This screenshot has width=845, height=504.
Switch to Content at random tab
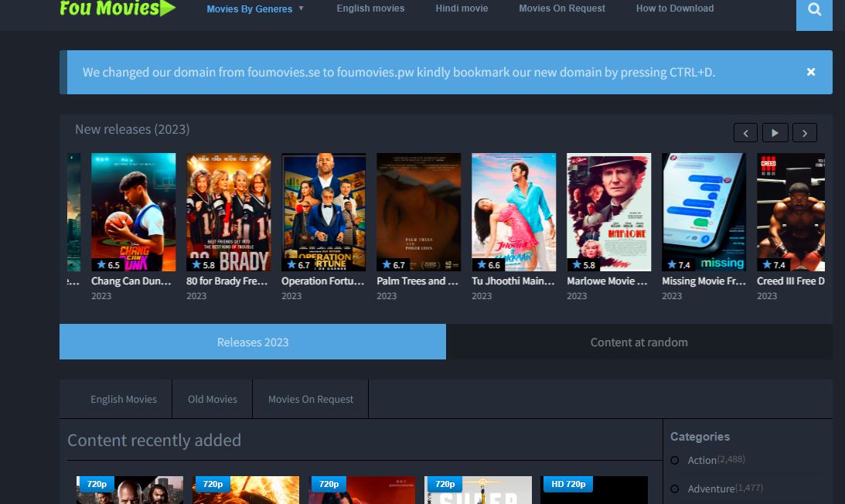639,342
